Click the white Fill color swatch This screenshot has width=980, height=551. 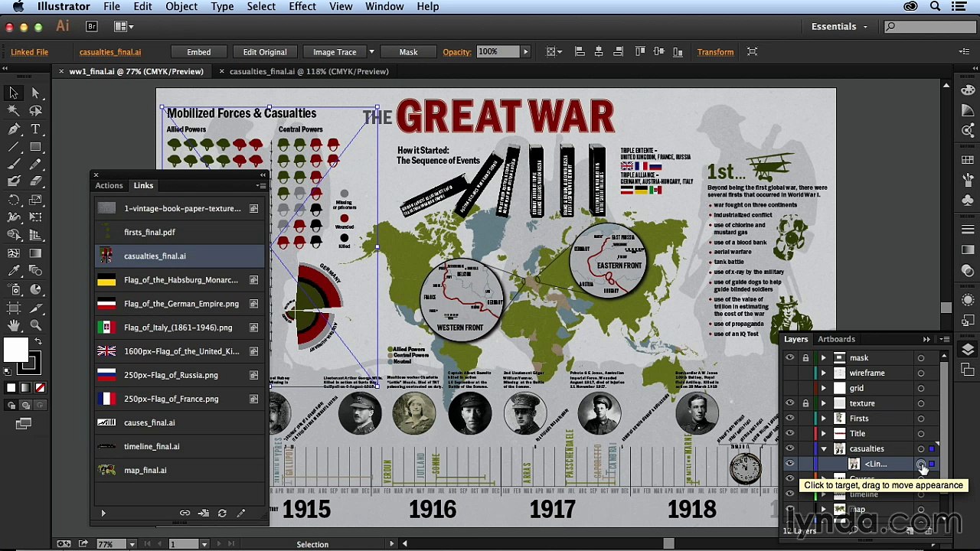click(x=15, y=350)
